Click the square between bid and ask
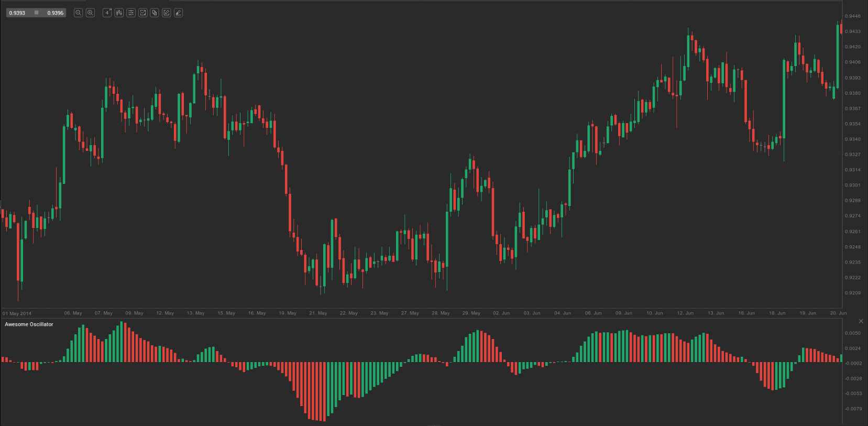This screenshot has height=426, width=868. click(x=36, y=13)
